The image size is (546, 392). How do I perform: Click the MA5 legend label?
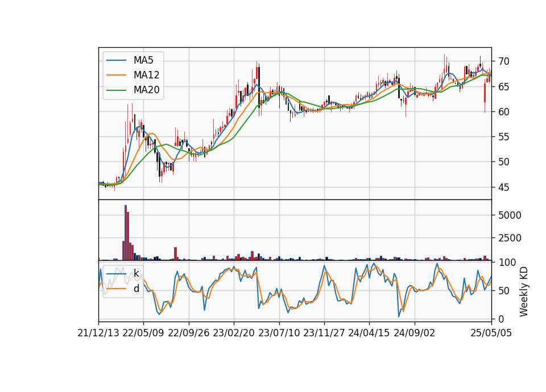pyautogui.click(x=143, y=60)
